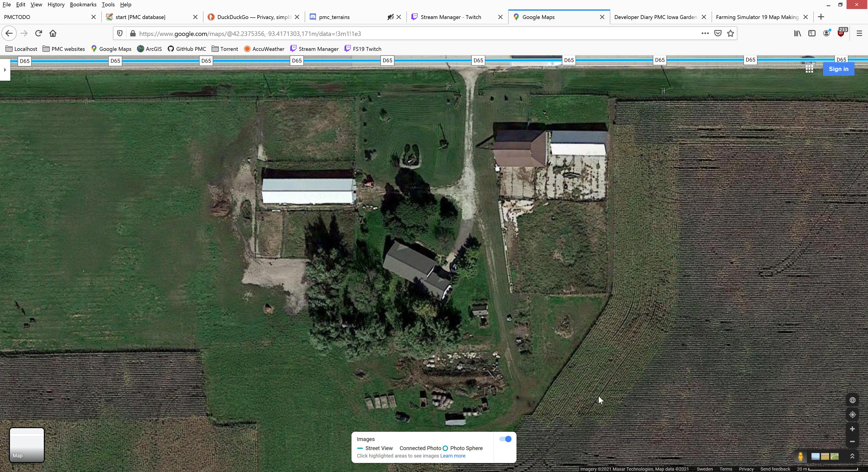
Task: Open the Google apps grid
Action: click(809, 69)
